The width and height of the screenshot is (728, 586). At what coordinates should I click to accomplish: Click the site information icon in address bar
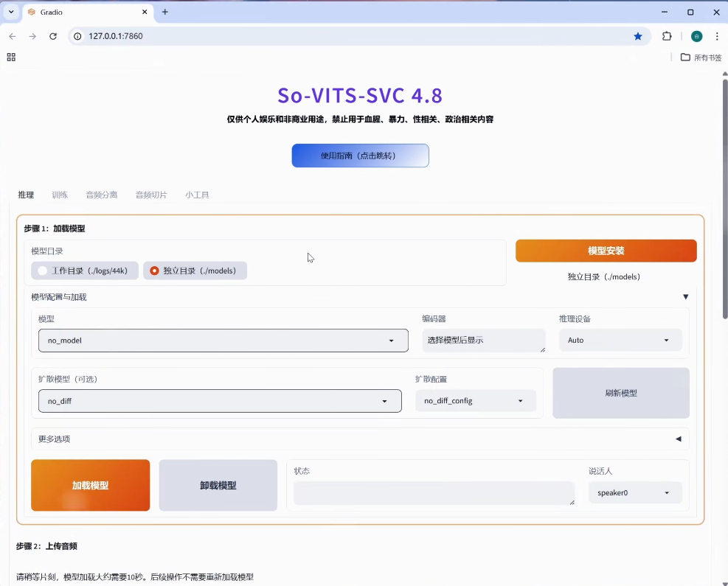(x=77, y=36)
